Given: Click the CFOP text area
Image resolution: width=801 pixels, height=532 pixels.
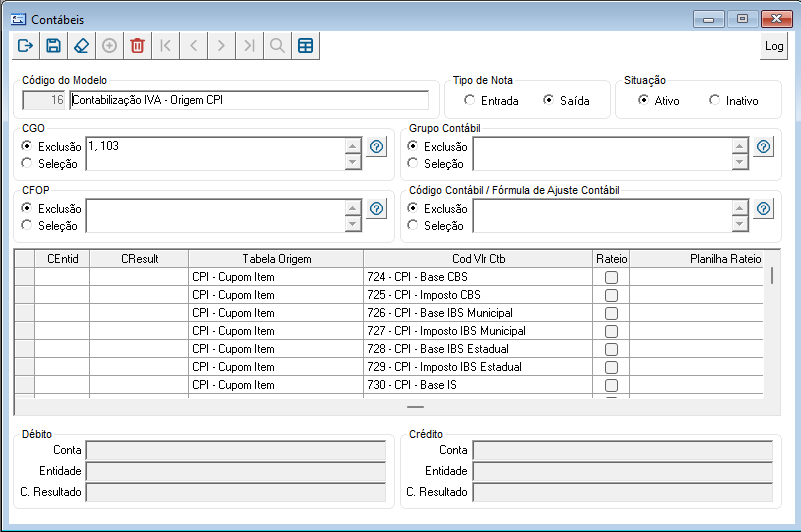Looking at the screenshot, I should tap(215, 216).
